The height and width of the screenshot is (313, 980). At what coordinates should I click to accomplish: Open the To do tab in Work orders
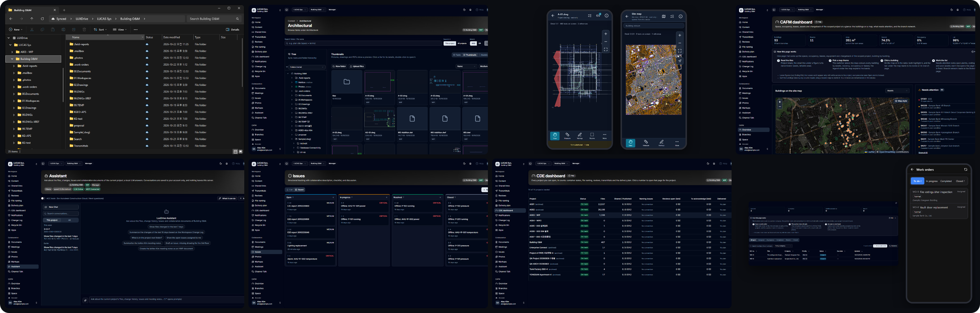918,181
